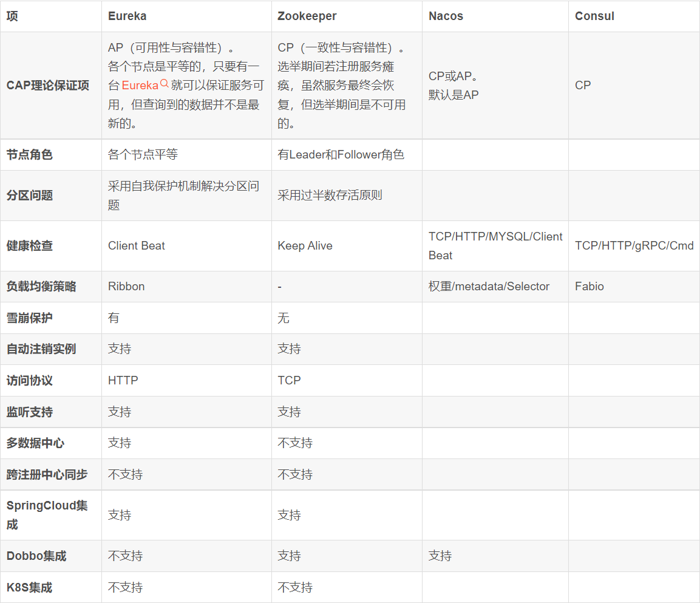Click the search icon beside the Eureka link

165,83
